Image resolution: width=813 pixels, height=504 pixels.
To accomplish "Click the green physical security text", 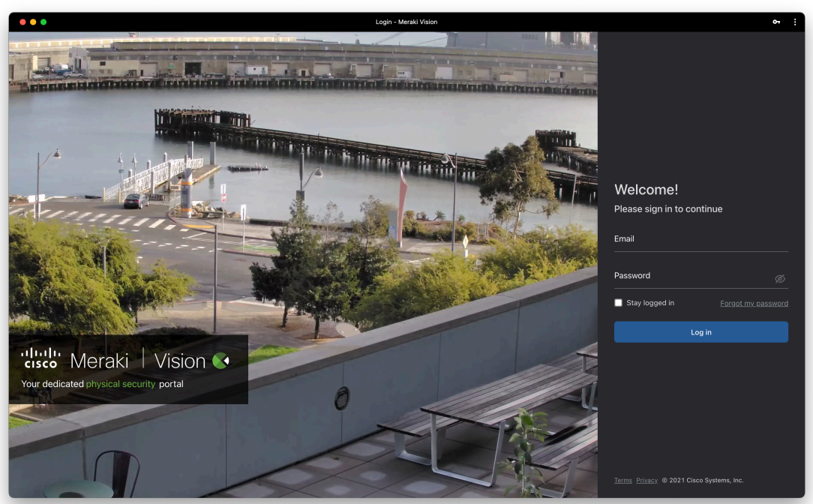I will point(121,384).
